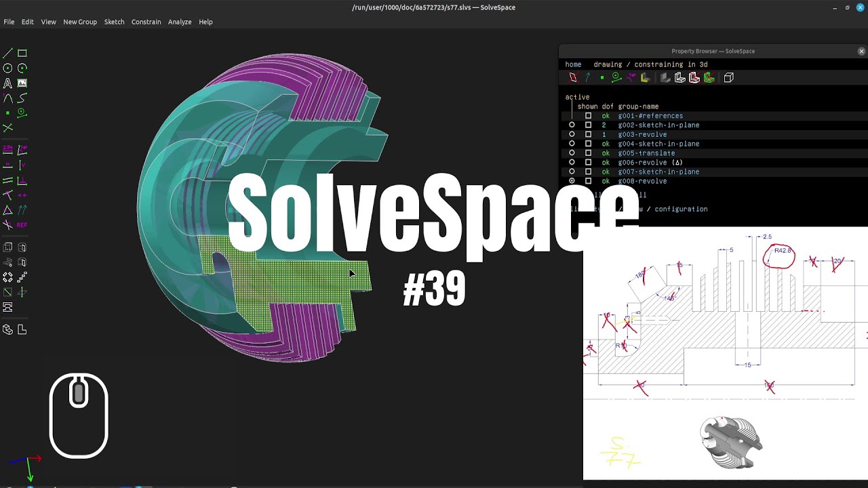
Task: Check shown box for g003-revolve
Action: tap(588, 134)
